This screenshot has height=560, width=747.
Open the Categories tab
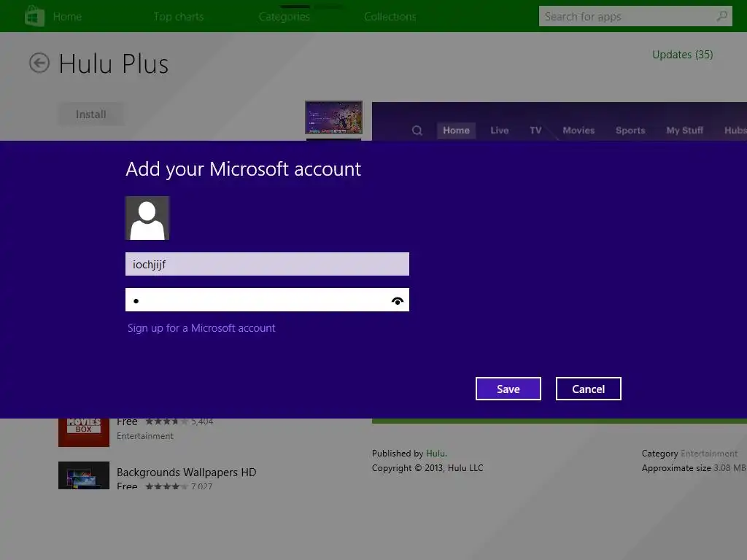click(285, 17)
